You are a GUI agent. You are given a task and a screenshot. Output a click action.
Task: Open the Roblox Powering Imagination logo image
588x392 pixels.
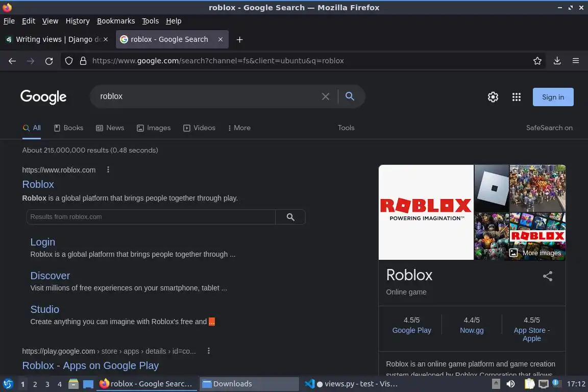426,212
